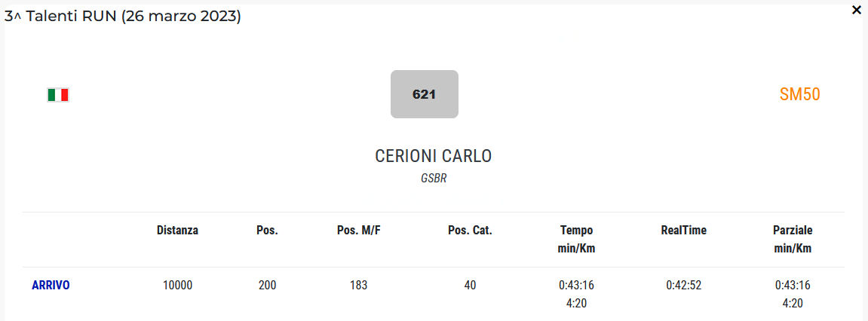
Task: Close the race result popup
Action: (x=856, y=11)
